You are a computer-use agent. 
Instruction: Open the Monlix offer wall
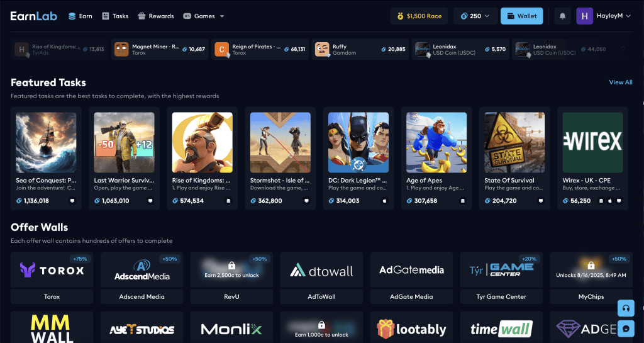(231, 329)
